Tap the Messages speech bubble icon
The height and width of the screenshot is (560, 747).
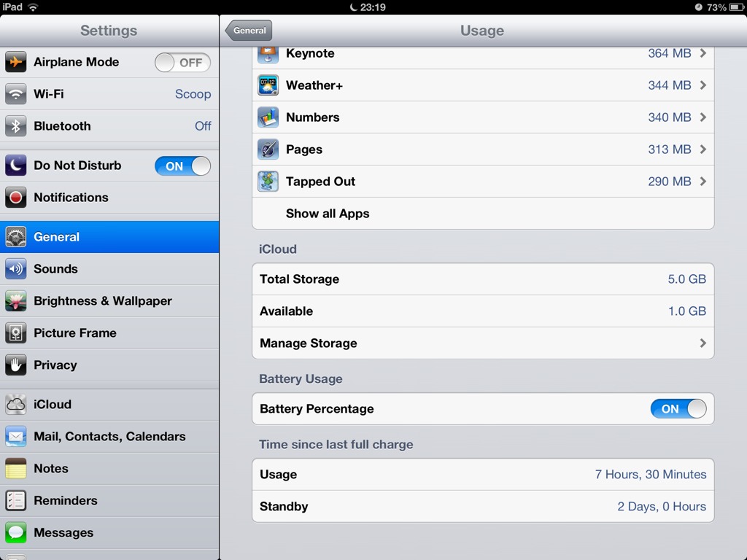(16, 532)
